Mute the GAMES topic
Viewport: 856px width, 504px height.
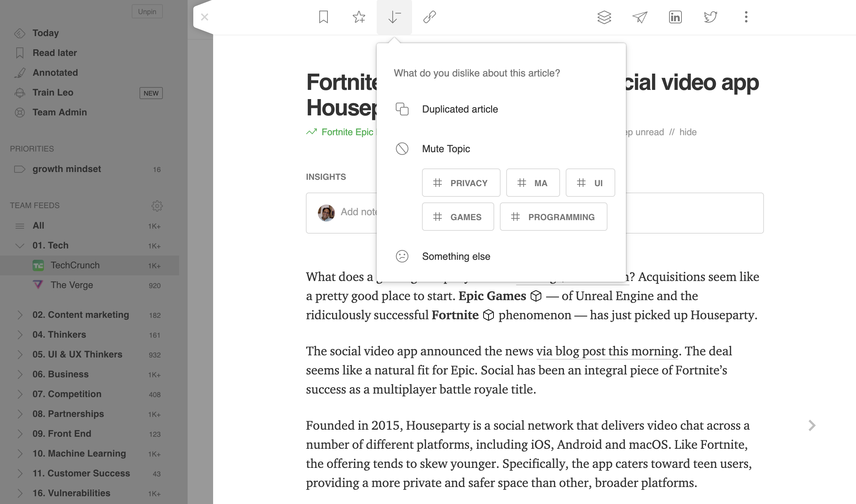tap(458, 217)
